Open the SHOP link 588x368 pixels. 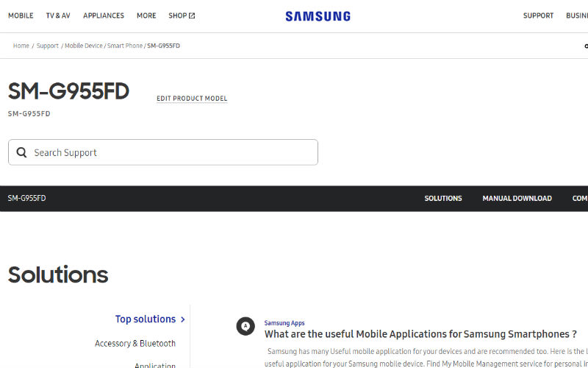point(182,15)
